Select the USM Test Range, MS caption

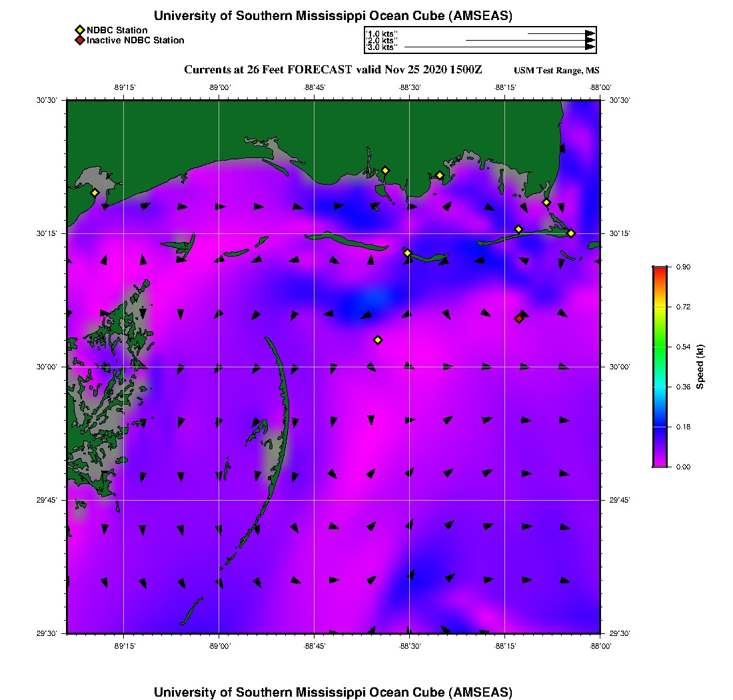[x=556, y=71]
